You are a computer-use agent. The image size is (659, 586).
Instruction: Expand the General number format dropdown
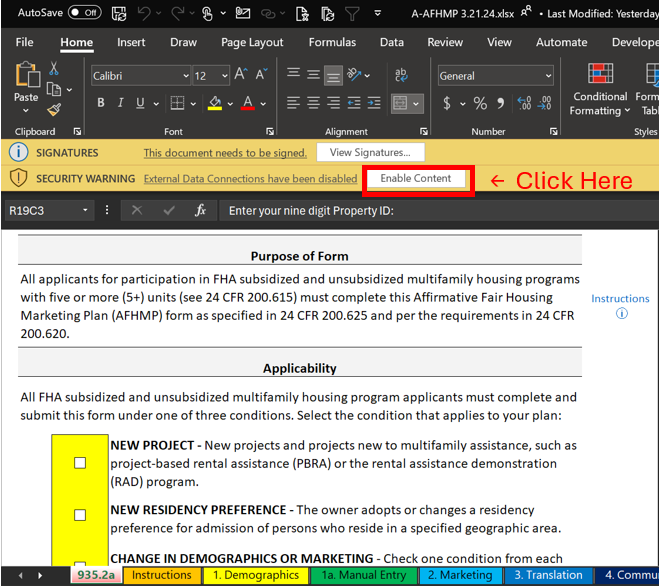[x=548, y=77]
